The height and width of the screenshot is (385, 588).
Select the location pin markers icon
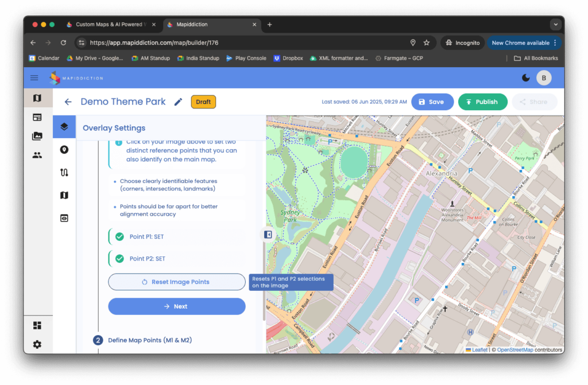[64, 150]
